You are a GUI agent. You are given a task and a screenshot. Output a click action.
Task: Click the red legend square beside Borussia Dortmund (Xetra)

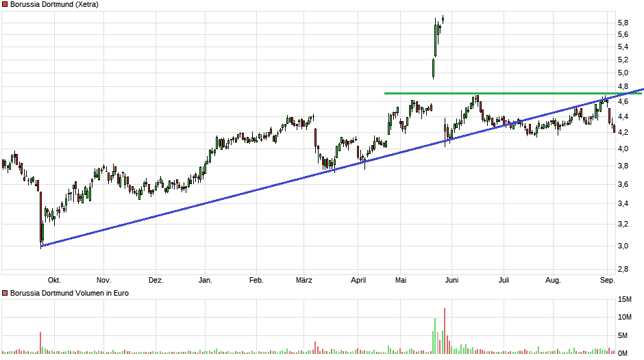(5, 5)
